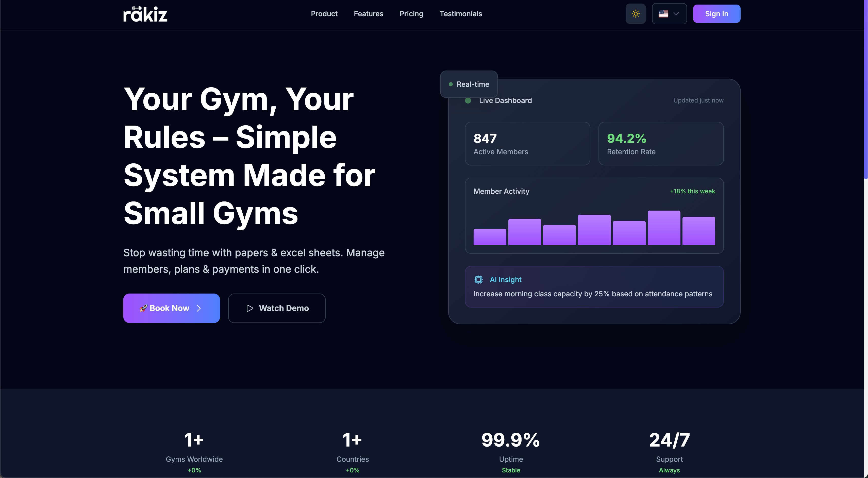Click the Book Now button

click(172, 308)
